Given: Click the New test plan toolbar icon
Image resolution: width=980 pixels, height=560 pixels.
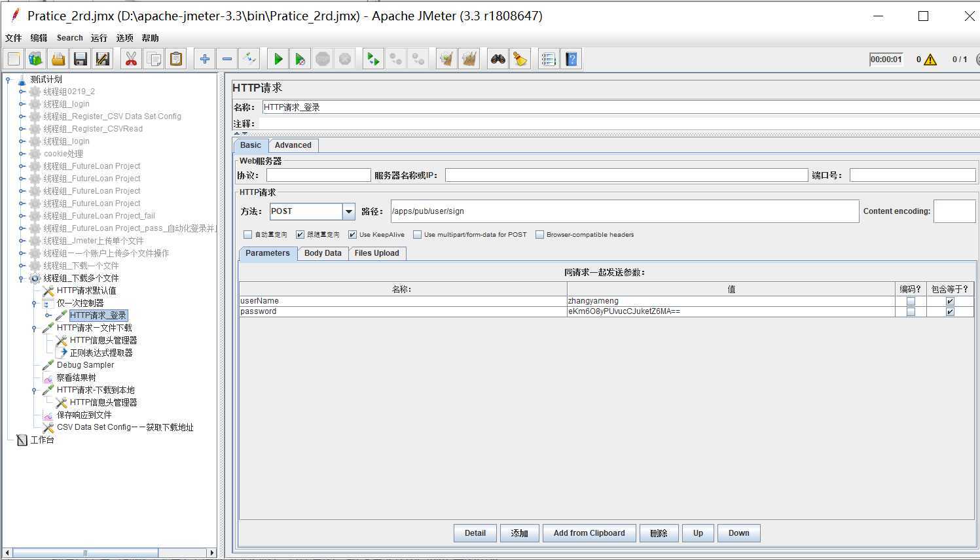Looking at the screenshot, I should pos(14,59).
